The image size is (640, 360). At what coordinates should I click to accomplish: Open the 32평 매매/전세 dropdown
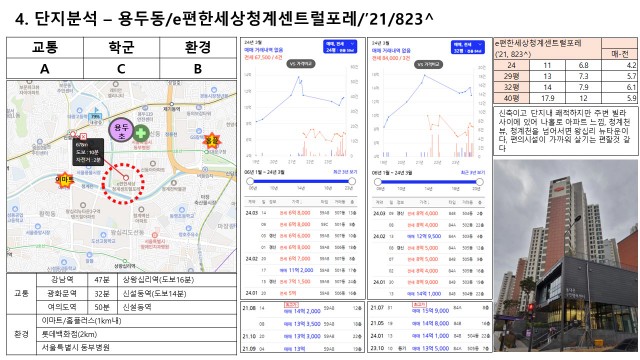468,47
